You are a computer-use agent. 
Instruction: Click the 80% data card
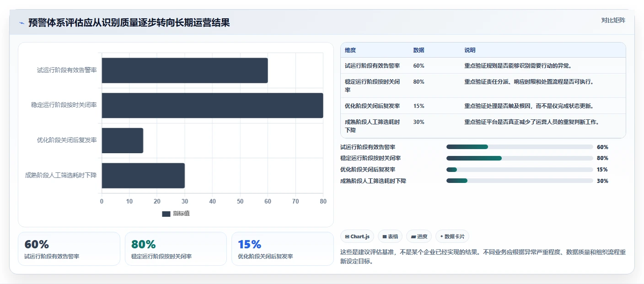point(176,249)
